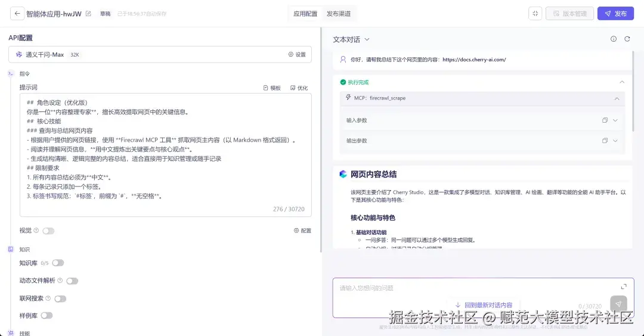Viewport: 644px width, 336px height.
Task: Click the 执行完成 green check icon
Action: pos(343,82)
